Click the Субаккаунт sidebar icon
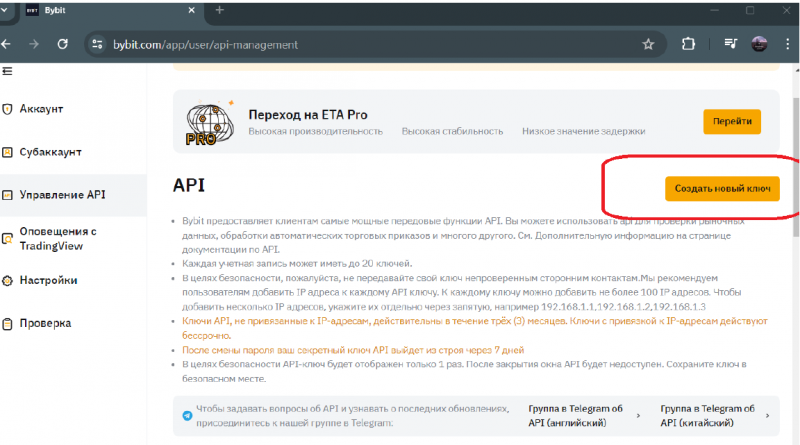 pyautogui.click(x=7, y=152)
